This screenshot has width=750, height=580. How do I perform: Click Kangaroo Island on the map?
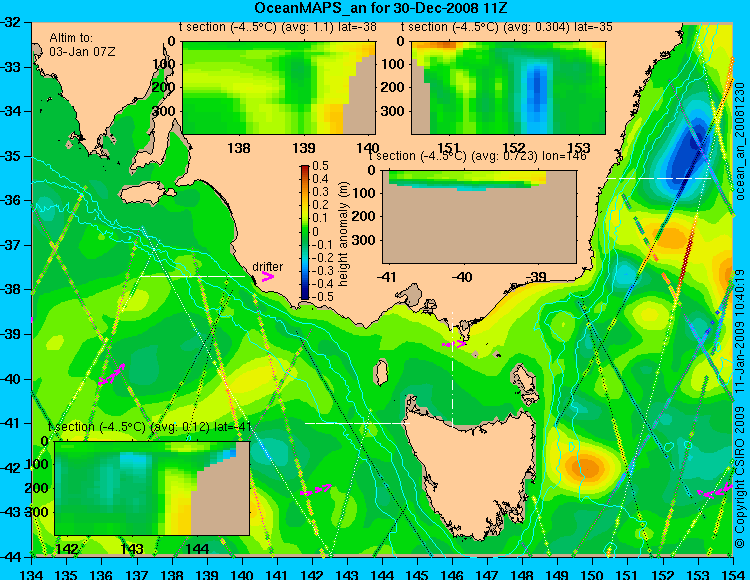tap(147, 195)
